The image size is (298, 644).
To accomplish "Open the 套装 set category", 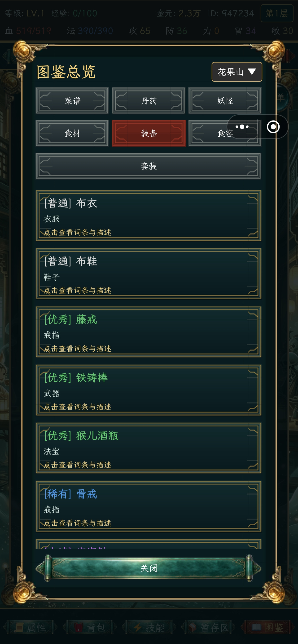I will (149, 166).
